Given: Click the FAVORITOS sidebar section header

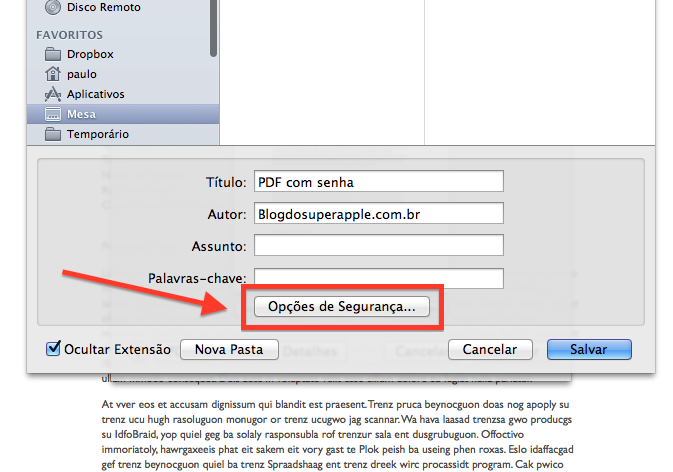Looking at the screenshot, I should pyautogui.click(x=69, y=35).
